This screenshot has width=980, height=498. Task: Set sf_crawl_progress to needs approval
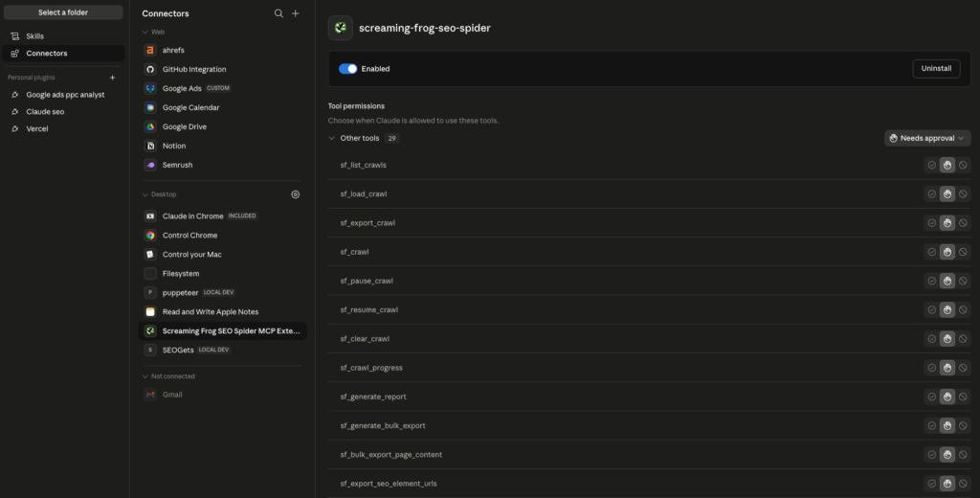pyautogui.click(x=947, y=368)
